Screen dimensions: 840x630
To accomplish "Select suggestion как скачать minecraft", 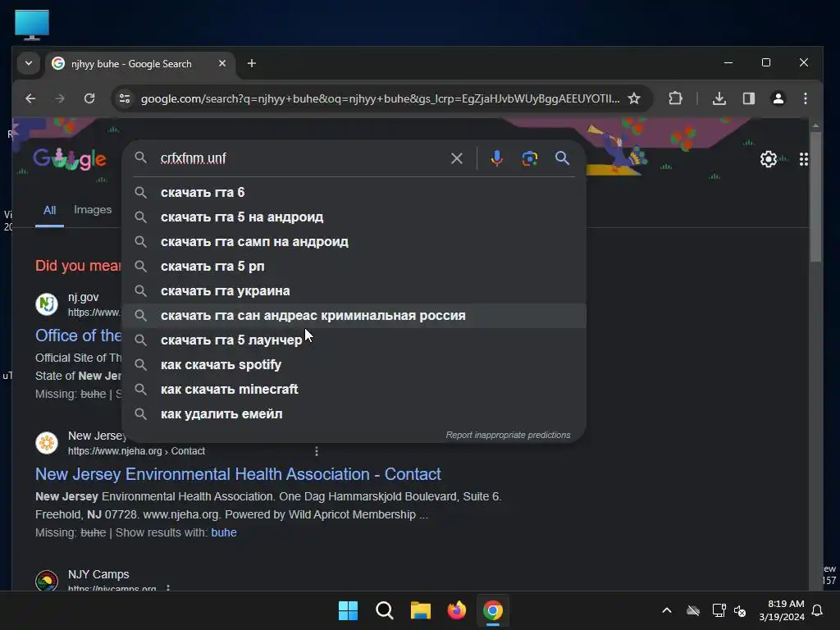I will 354,390.
